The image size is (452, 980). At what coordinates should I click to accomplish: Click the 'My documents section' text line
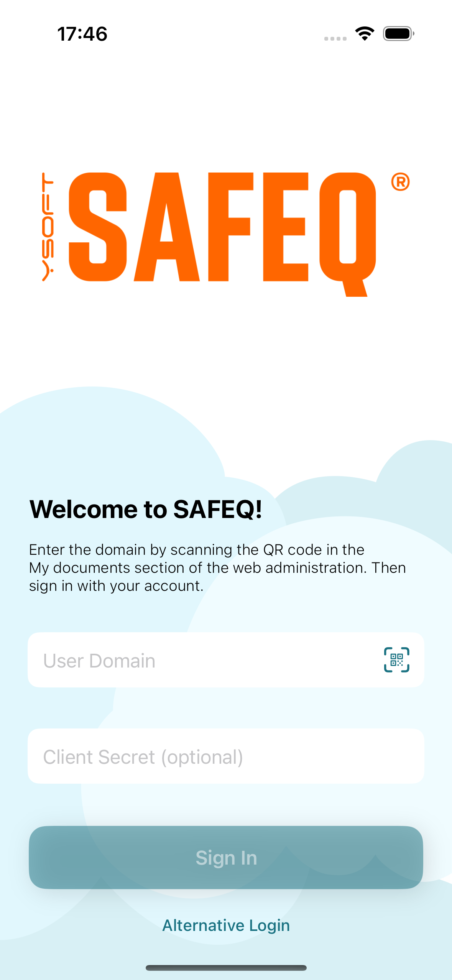pos(217,568)
